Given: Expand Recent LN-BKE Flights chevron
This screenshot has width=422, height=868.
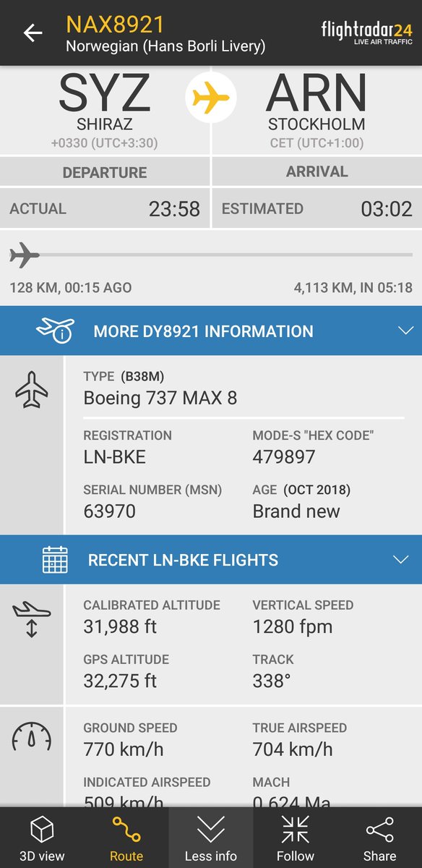Looking at the screenshot, I should pyautogui.click(x=400, y=560).
